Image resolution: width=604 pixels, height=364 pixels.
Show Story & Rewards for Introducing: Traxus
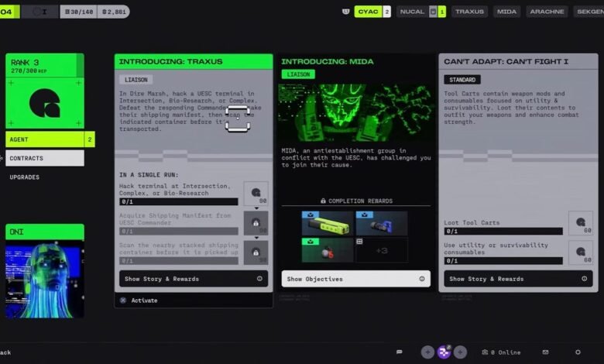(x=194, y=279)
